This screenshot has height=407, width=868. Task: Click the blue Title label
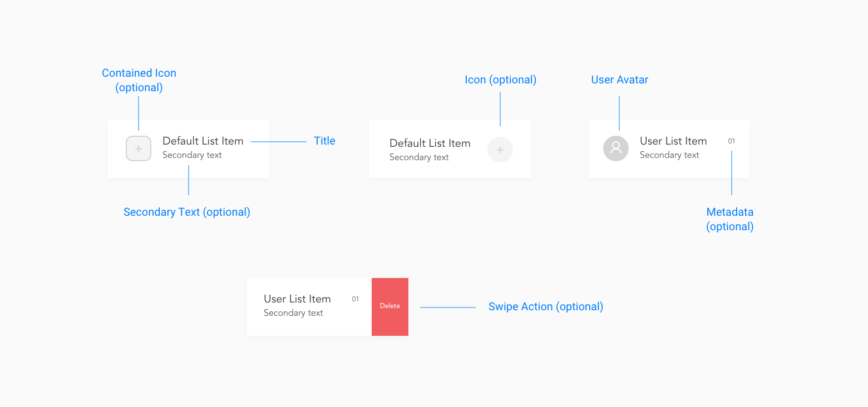click(x=325, y=141)
